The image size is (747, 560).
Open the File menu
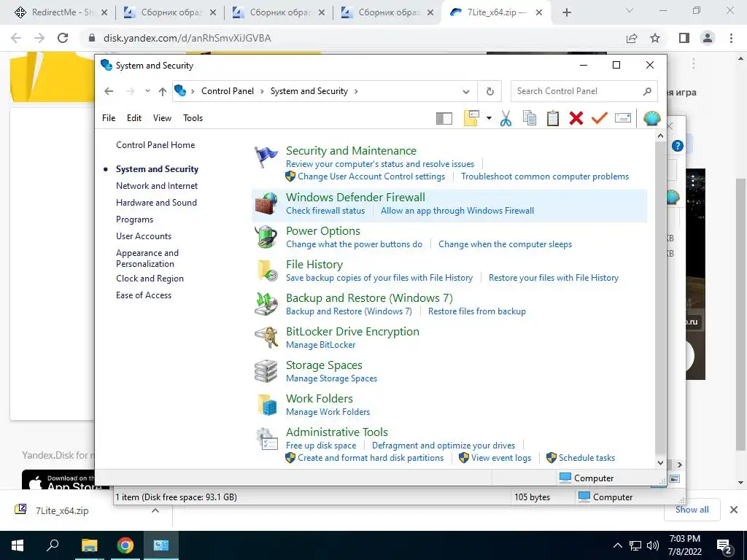tap(109, 118)
